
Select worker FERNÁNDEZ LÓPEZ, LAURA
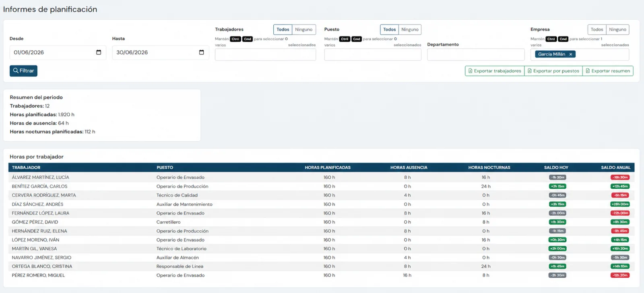40,213
